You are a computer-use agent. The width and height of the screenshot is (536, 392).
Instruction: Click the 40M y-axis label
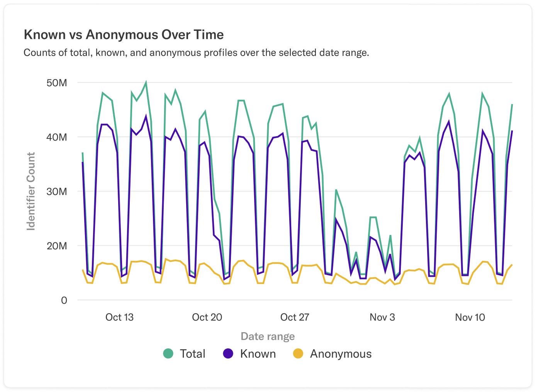pos(57,137)
